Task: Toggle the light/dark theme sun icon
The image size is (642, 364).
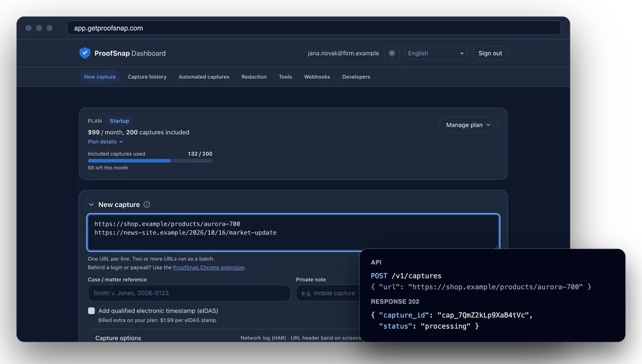Action: [392, 53]
